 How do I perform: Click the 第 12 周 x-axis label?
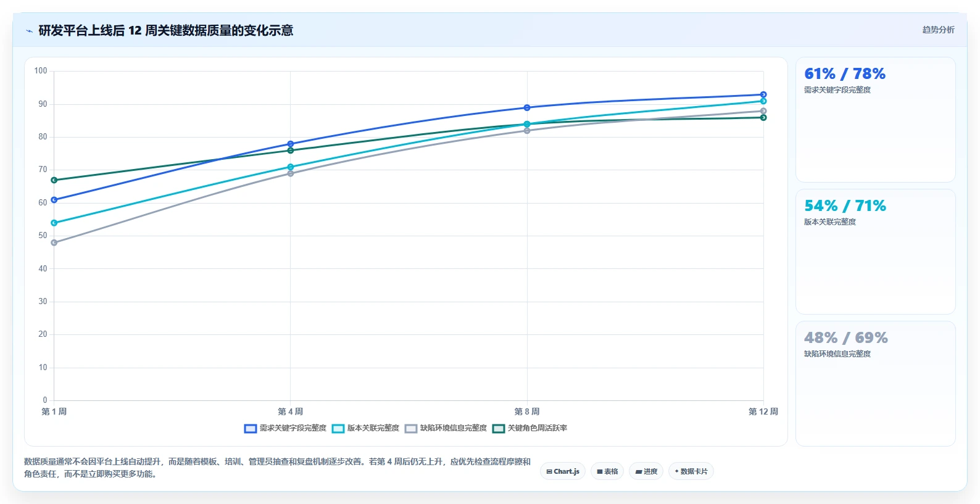763,411
